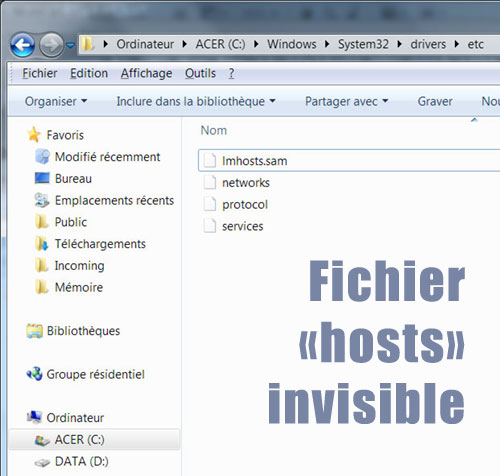This screenshot has height=476, width=500.
Task: Select the lmhosts.sam file name
Action: pos(255,161)
